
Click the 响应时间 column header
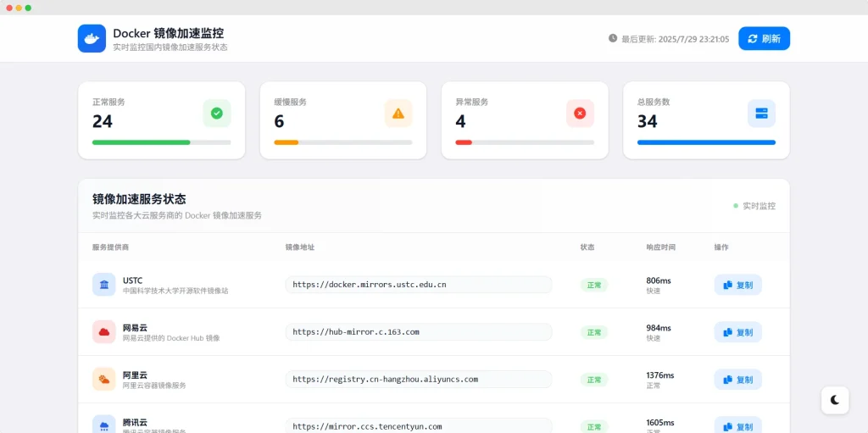660,247
